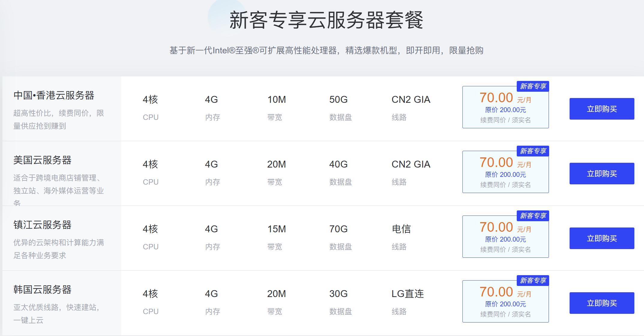The image size is (644, 336).
Task: Purchase the 韩国云服务器 plan
Action: coord(602,303)
